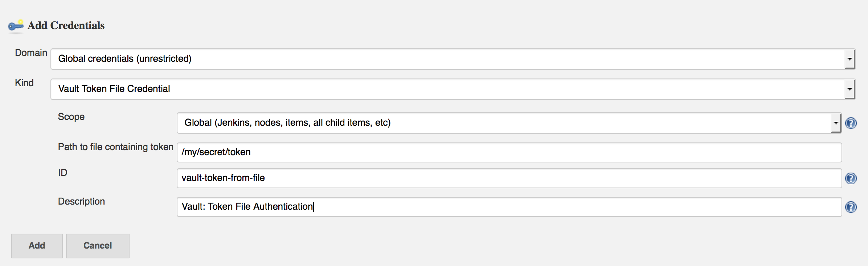This screenshot has width=868, height=266.
Task: Click the ID field label
Action: point(63,173)
